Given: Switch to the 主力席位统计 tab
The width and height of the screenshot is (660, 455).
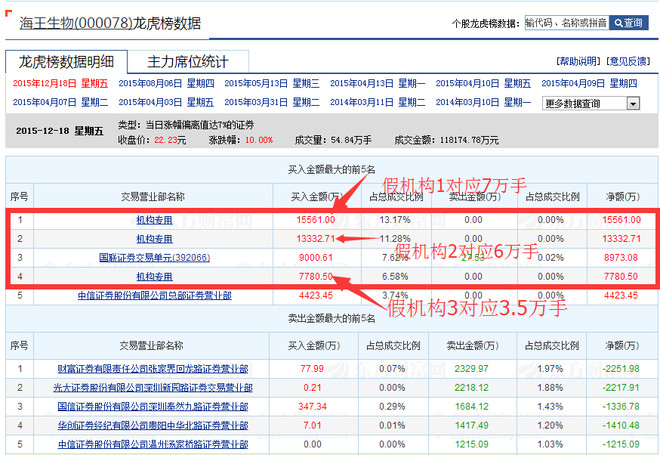Looking at the screenshot, I should click(188, 62).
